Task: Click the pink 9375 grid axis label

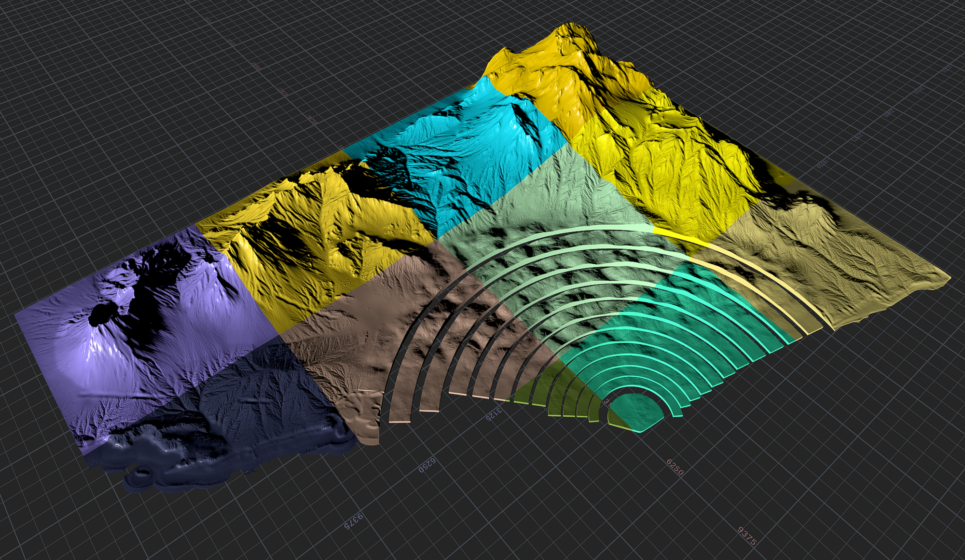Action: pos(747,535)
